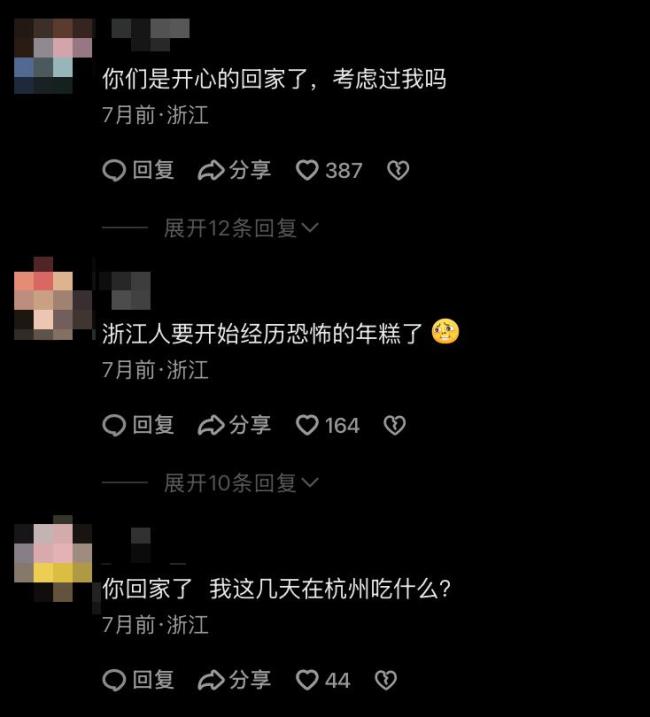Image resolution: width=650 pixels, height=717 pixels.
Task: Click reply bubble icon under 年糕 comment
Action: tap(114, 425)
